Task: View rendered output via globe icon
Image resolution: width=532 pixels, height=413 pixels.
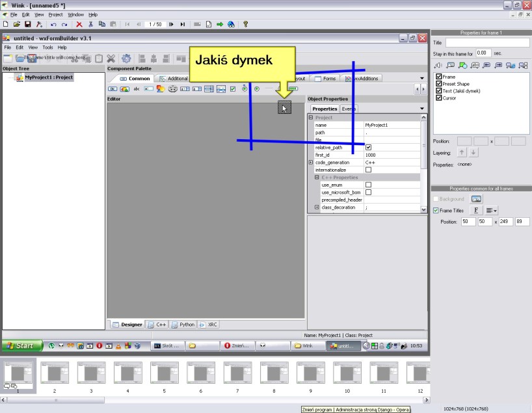Action: pyautogui.click(x=231, y=25)
